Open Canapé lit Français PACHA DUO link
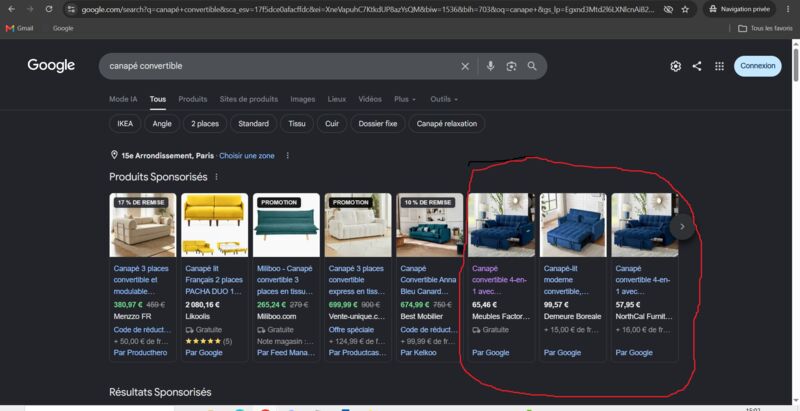Viewport: 800px width, 411px height. 214,280
